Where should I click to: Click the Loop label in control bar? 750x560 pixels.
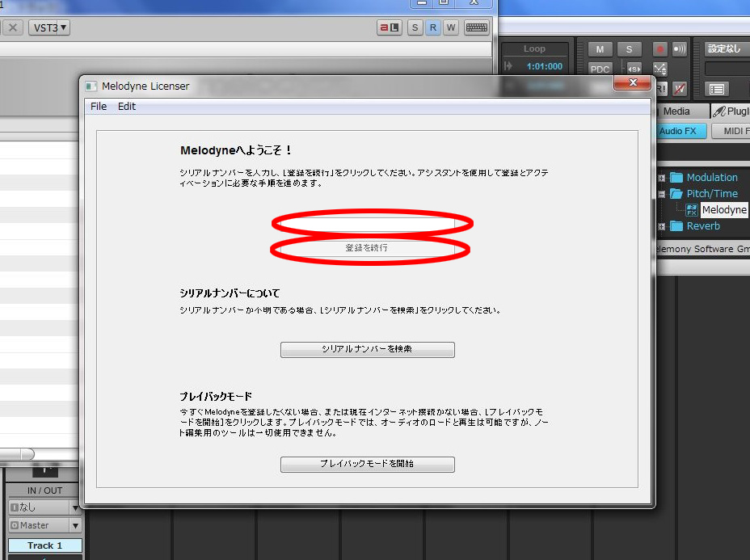pos(534,48)
